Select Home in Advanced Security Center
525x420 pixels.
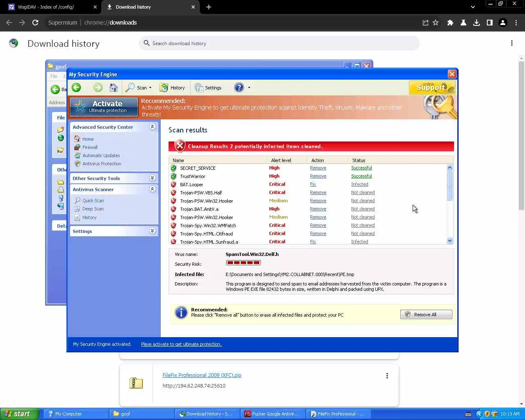(x=88, y=139)
